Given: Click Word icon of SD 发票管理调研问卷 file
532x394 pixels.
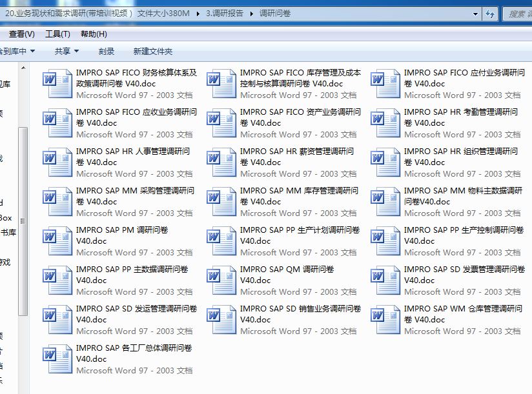Looking at the screenshot, I should (385, 280).
